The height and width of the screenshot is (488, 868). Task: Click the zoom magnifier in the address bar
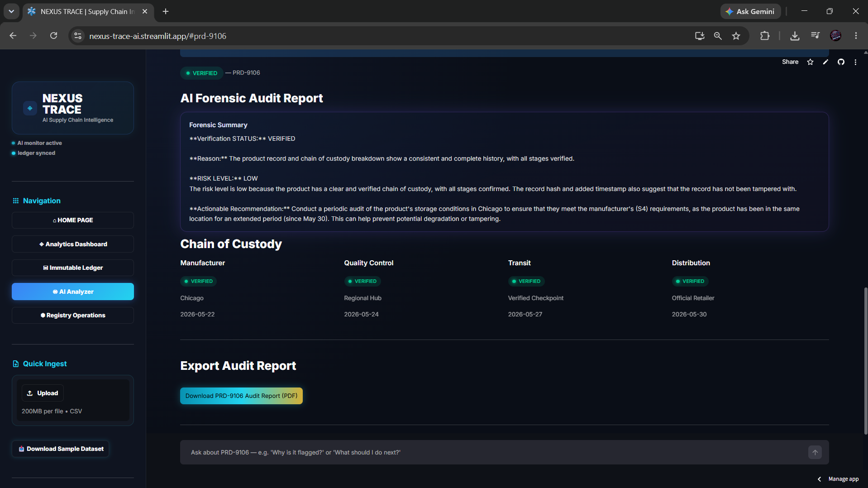tap(718, 36)
